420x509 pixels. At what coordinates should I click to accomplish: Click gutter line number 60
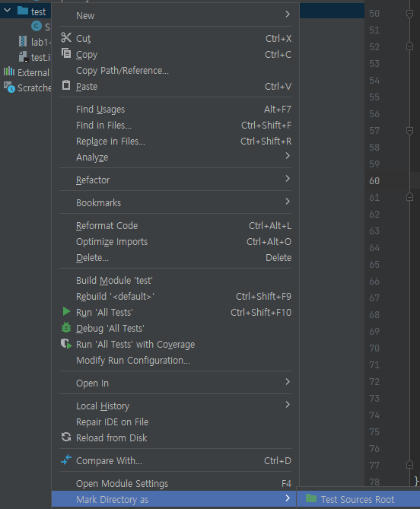pyautogui.click(x=374, y=181)
